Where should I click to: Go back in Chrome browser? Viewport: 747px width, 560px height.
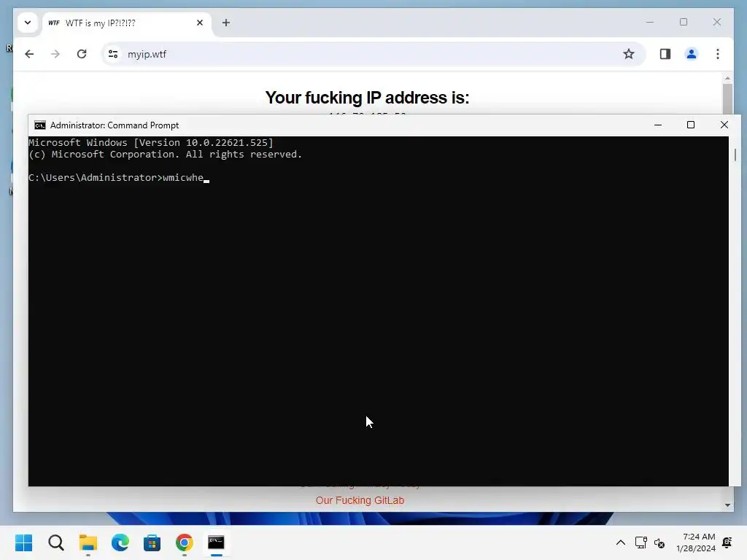point(29,54)
